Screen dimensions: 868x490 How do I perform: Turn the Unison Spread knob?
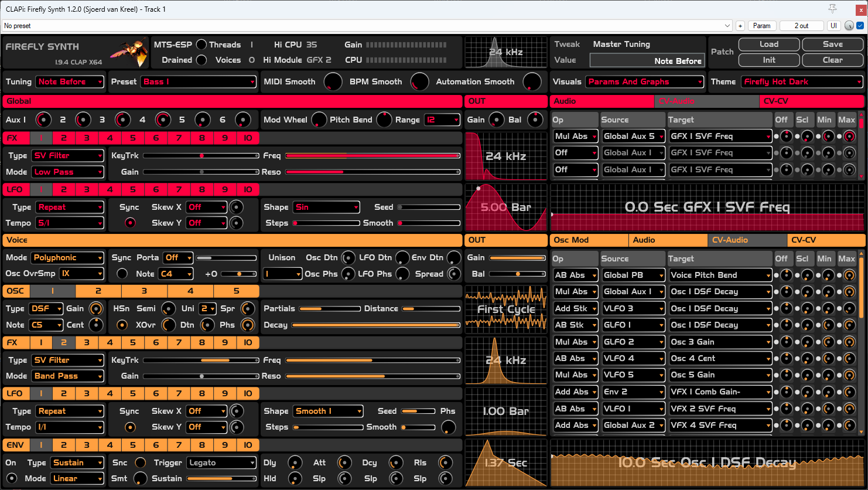click(x=453, y=274)
